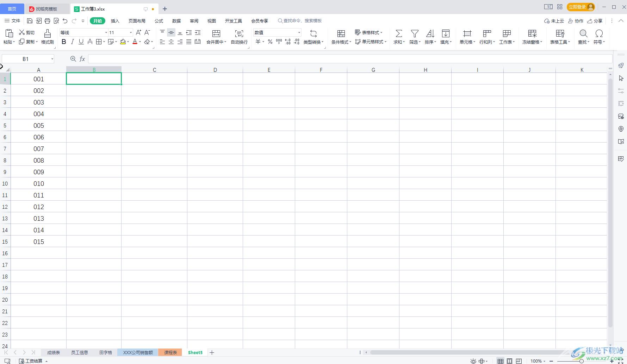The width and height of the screenshot is (627, 364).
Task: Click the Find (查找) magnifier icon
Action: click(583, 33)
